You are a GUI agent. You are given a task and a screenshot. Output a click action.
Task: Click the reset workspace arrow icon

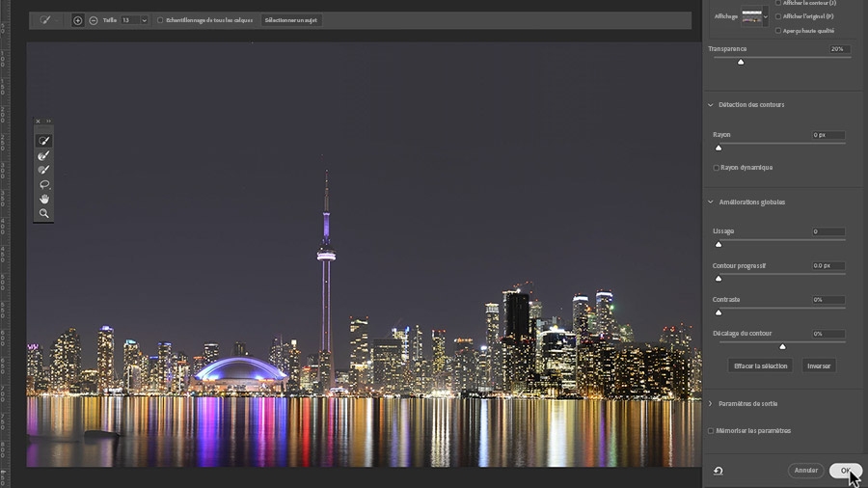click(718, 471)
